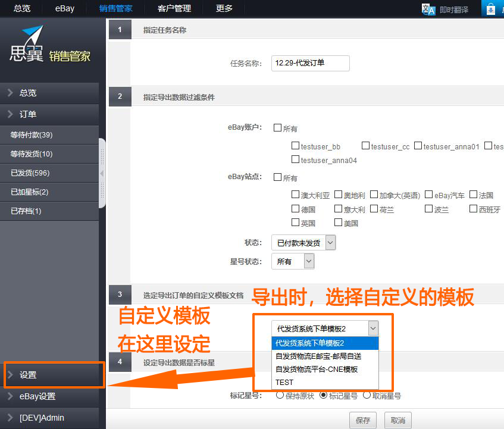Open the 状态 dropdown

click(x=303, y=243)
